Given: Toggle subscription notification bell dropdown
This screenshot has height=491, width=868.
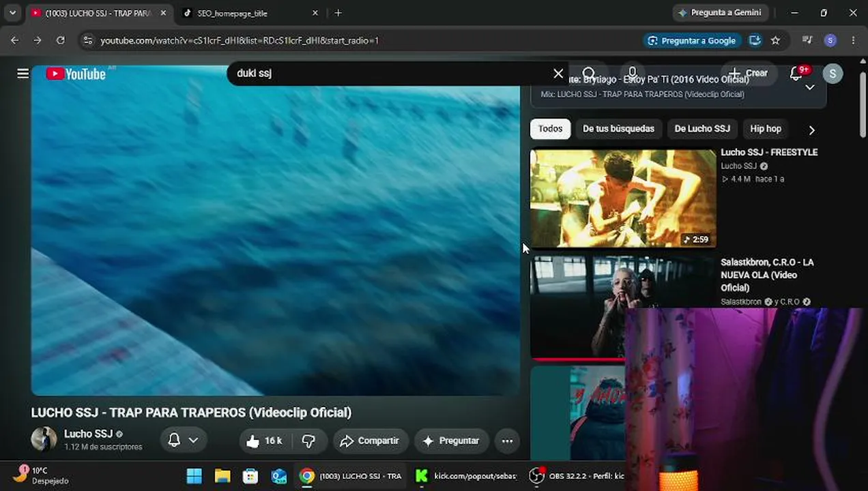Looking at the screenshot, I should pos(183,441).
